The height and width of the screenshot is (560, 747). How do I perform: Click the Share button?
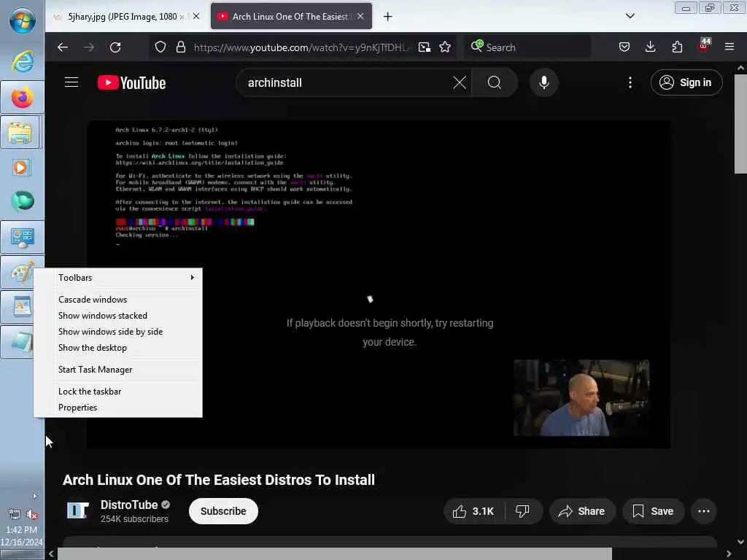click(x=582, y=511)
